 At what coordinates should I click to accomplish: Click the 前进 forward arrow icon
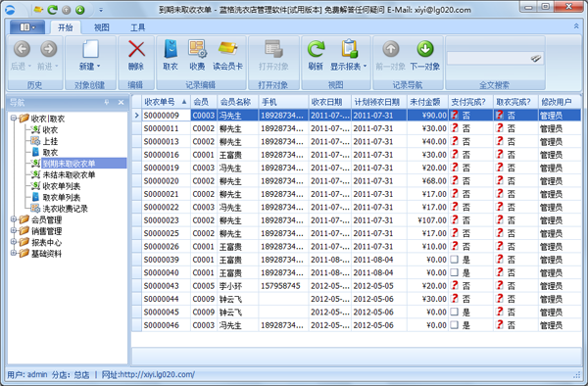click(x=48, y=49)
